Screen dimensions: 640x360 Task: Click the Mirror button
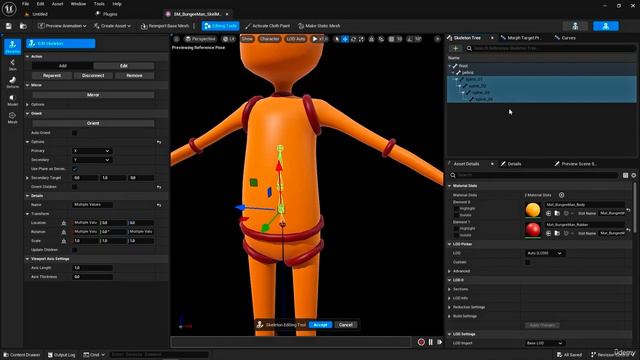click(x=93, y=95)
